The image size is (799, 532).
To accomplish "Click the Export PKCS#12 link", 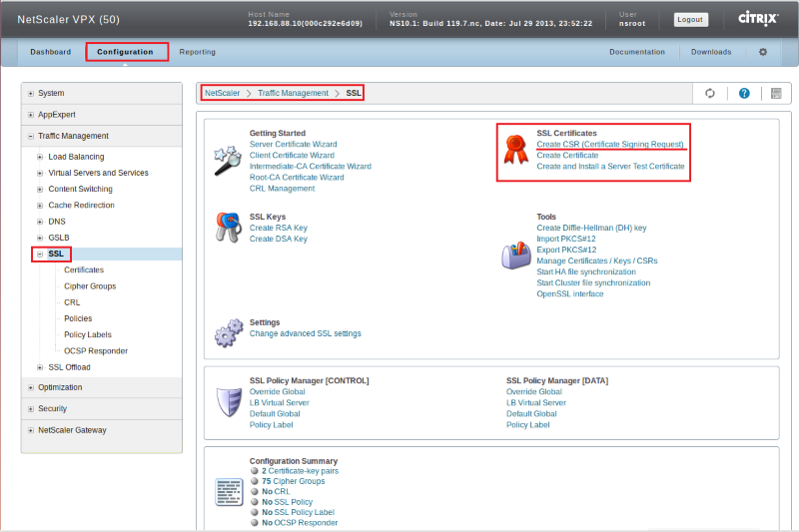I will [x=566, y=250].
